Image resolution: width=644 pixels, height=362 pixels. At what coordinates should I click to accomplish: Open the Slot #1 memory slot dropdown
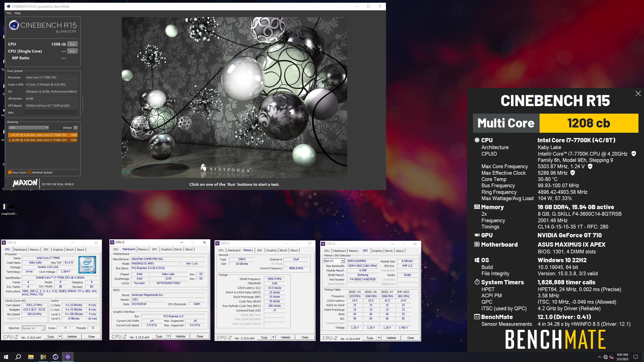click(x=334, y=261)
